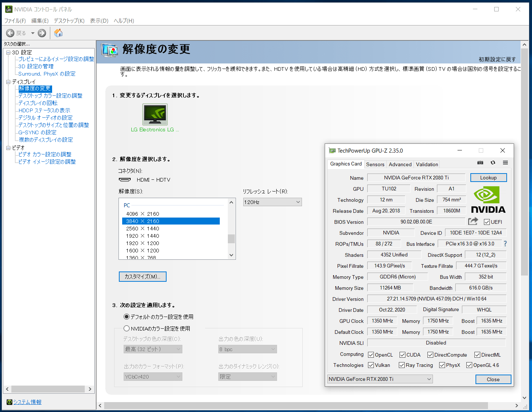Image resolution: width=532 pixels, height=412 pixels.
Task: Switch to GPU-Z Validation tab
Action: click(427, 164)
